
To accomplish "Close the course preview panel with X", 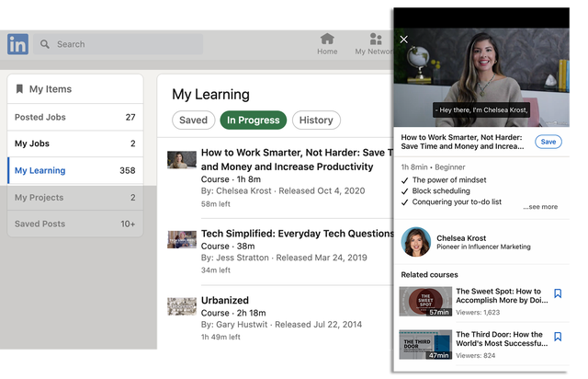I will [x=403, y=40].
